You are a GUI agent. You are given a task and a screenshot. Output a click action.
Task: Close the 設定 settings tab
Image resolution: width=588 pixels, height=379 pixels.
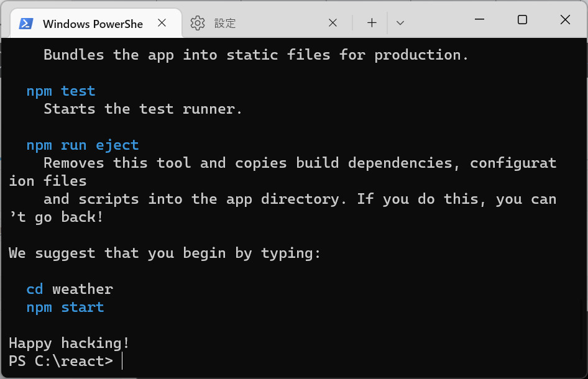coord(333,23)
